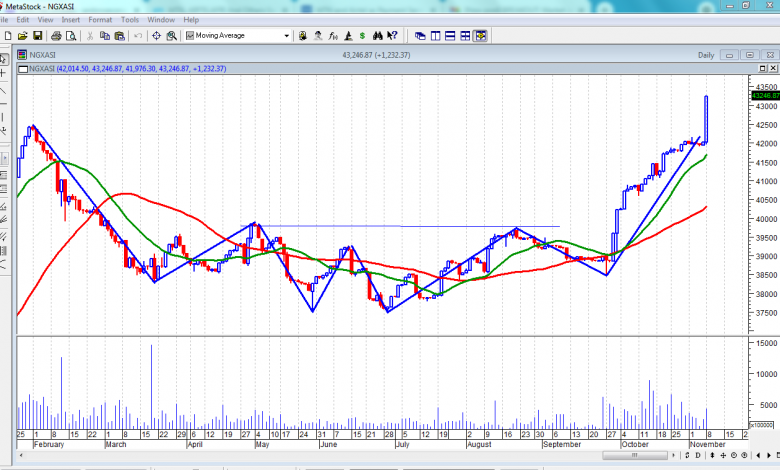Image resolution: width=780 pixels, height=470 pixels.
Task: Open Print Preview from the toolbar
Action: 71,36
